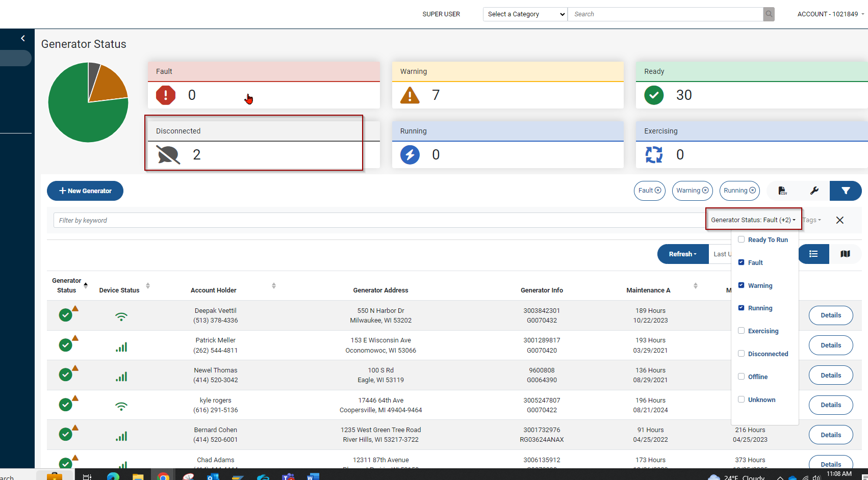Image resolution: width=868 pixels, height=480 pixels.
Task: Open the ACCOUNT - 1021849 menu
Action: tap(831, 14)
